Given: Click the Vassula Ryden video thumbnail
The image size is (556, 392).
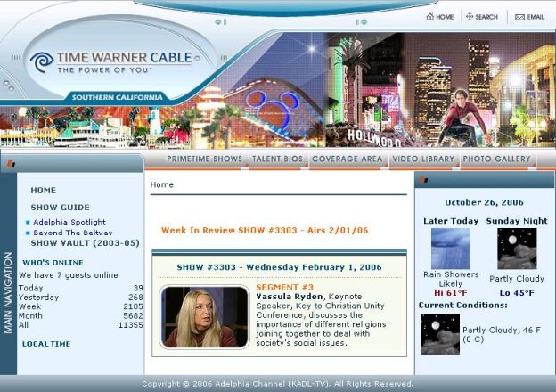Looking at the screenshot, I should 204,317.
